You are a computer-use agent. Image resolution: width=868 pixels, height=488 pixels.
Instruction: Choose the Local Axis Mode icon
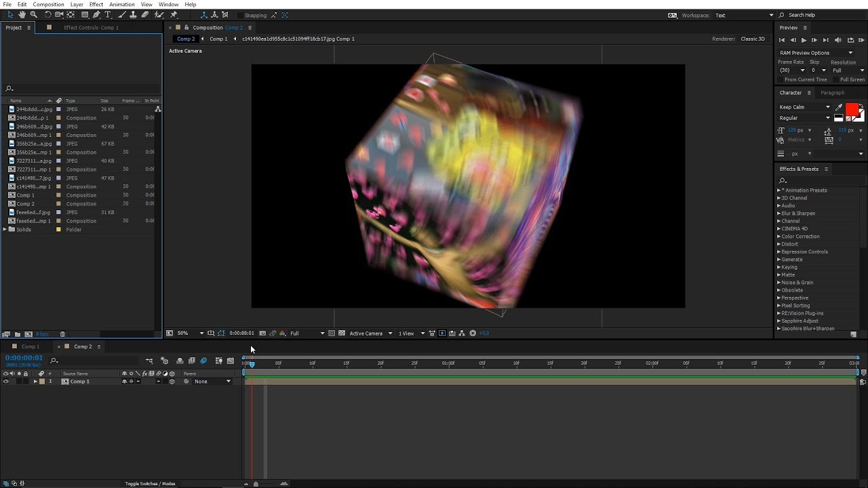pos(204,15)
